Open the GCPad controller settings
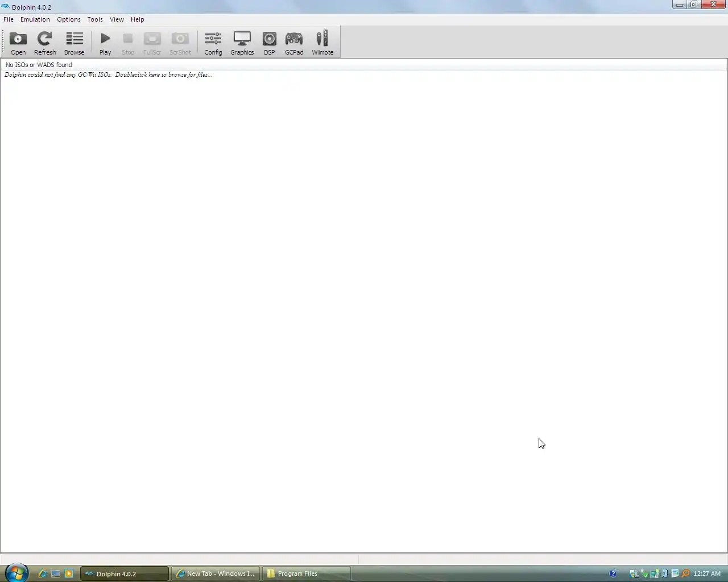Screen dimensions: 728x582 coord(294,43)
